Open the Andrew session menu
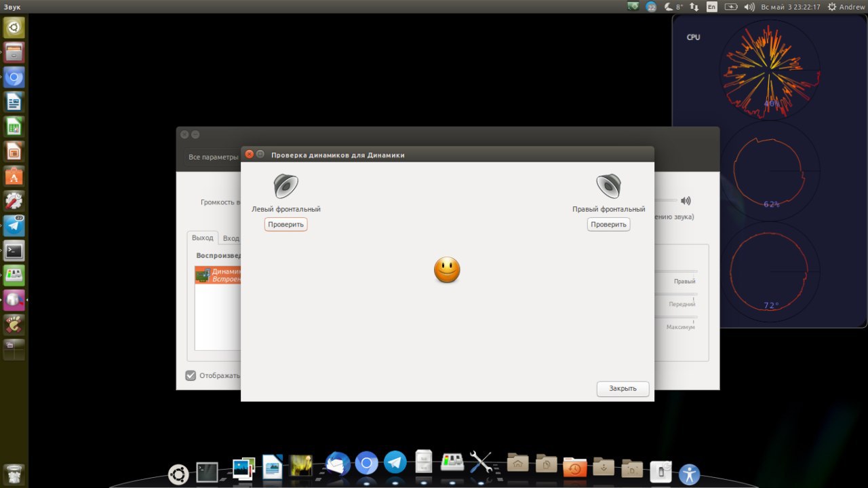The image size is (868, 488). (846, 7)
